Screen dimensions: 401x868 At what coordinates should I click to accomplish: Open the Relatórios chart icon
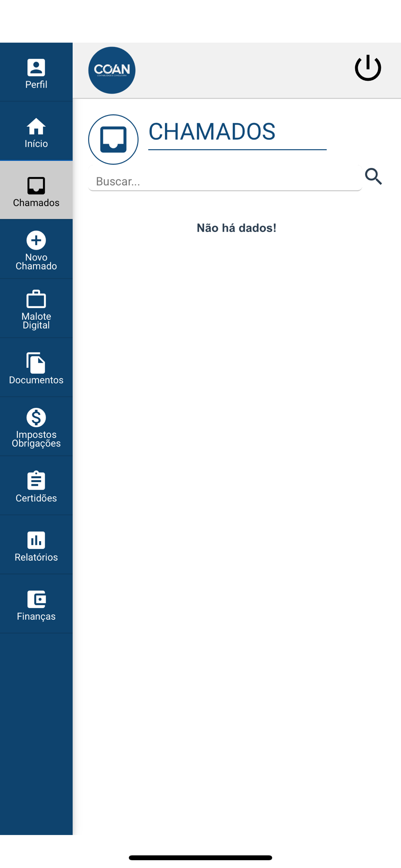(x=36, y=540)
